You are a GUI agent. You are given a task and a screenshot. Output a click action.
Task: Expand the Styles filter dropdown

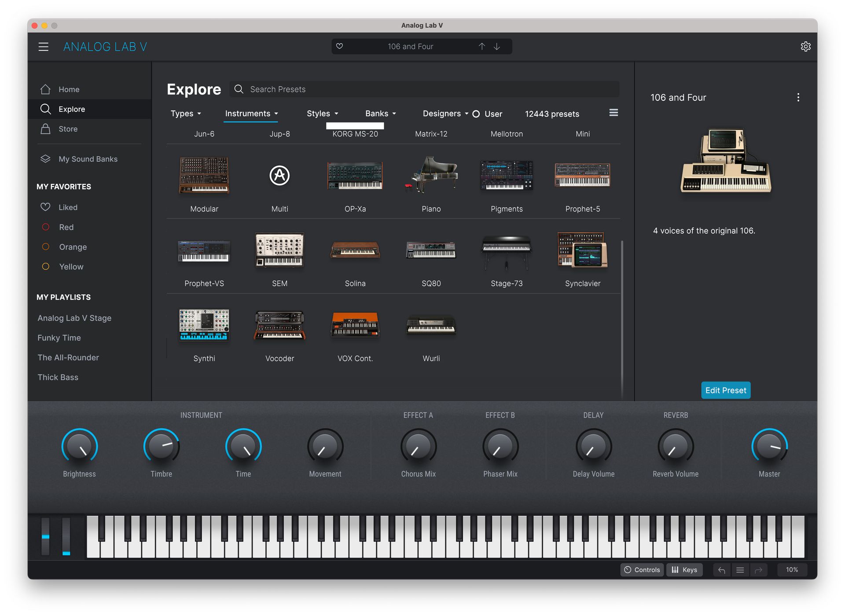pyautogui.click(x=322, y=114)
